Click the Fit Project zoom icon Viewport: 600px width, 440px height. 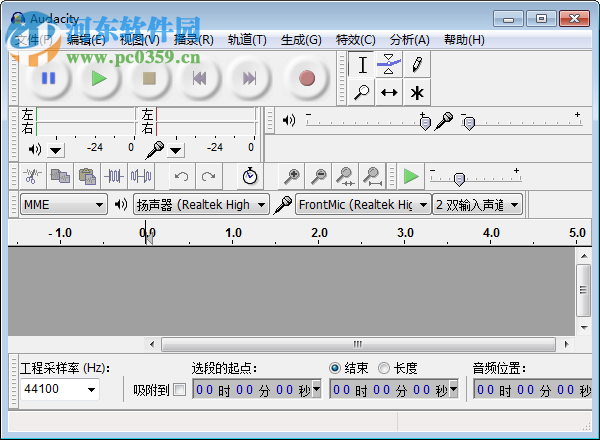coord(372,176)
